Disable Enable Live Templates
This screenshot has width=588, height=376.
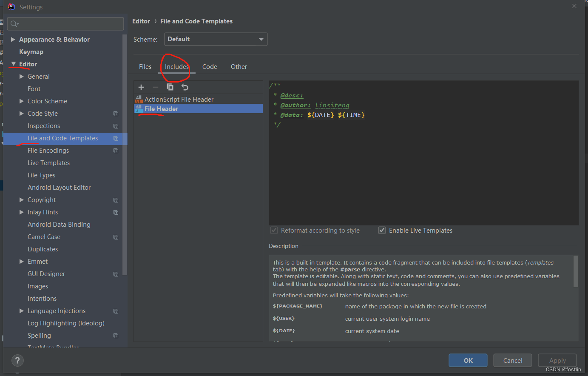[x=382, y=230]
